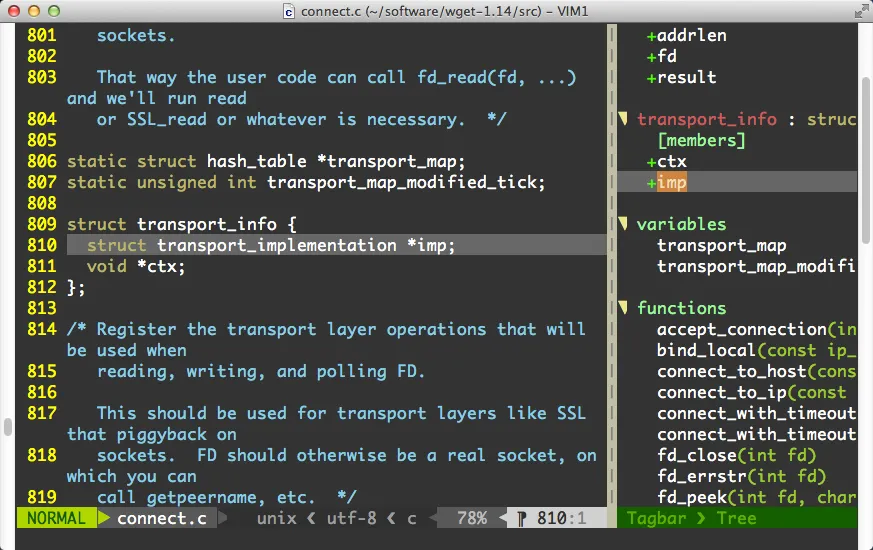Collapse the transport_info struct fold
Viewport: 873px width, 550px height.
(x=622, y=120)
